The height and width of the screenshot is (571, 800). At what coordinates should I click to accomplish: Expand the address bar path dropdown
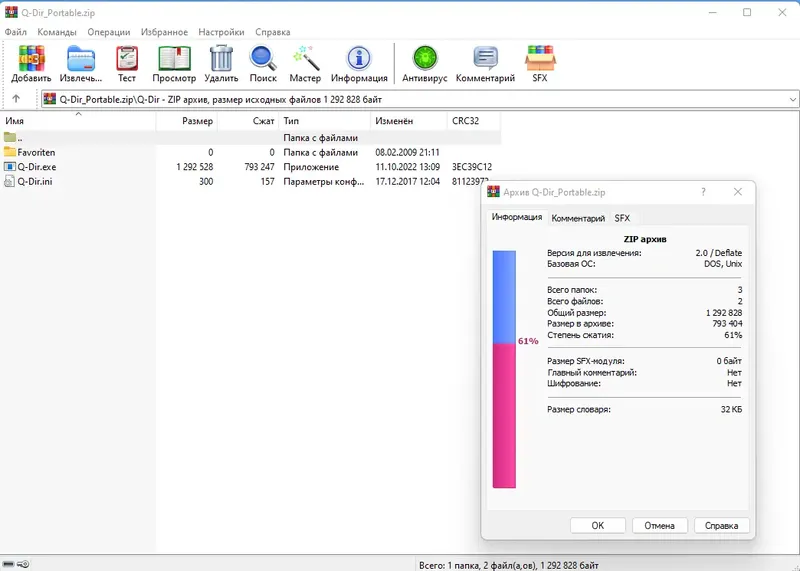[792, 100]
